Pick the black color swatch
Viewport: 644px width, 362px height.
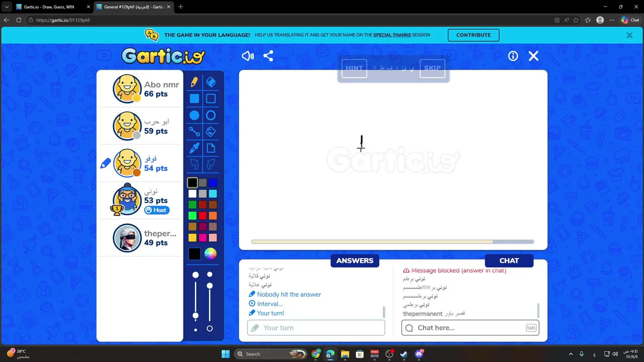coord(192,183)
